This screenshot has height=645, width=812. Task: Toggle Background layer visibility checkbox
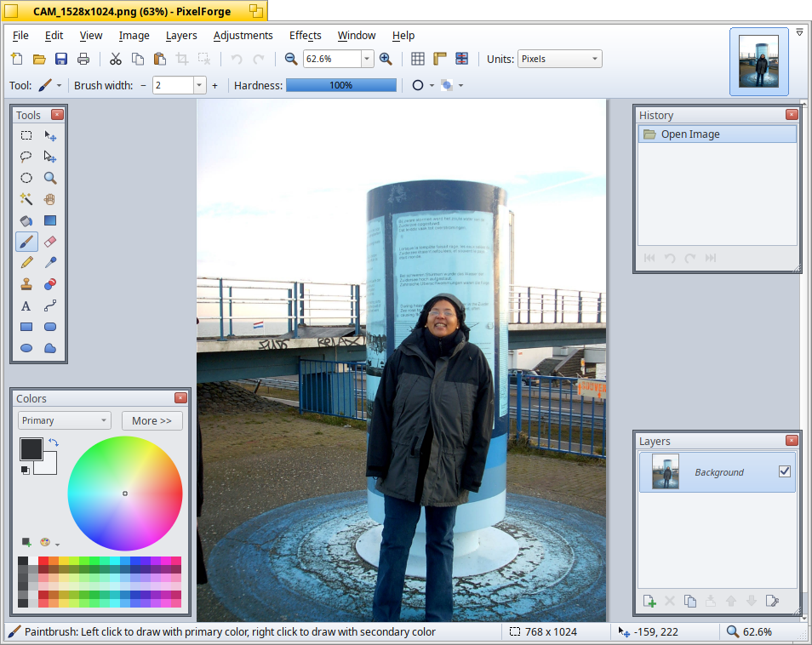(785, 471)
